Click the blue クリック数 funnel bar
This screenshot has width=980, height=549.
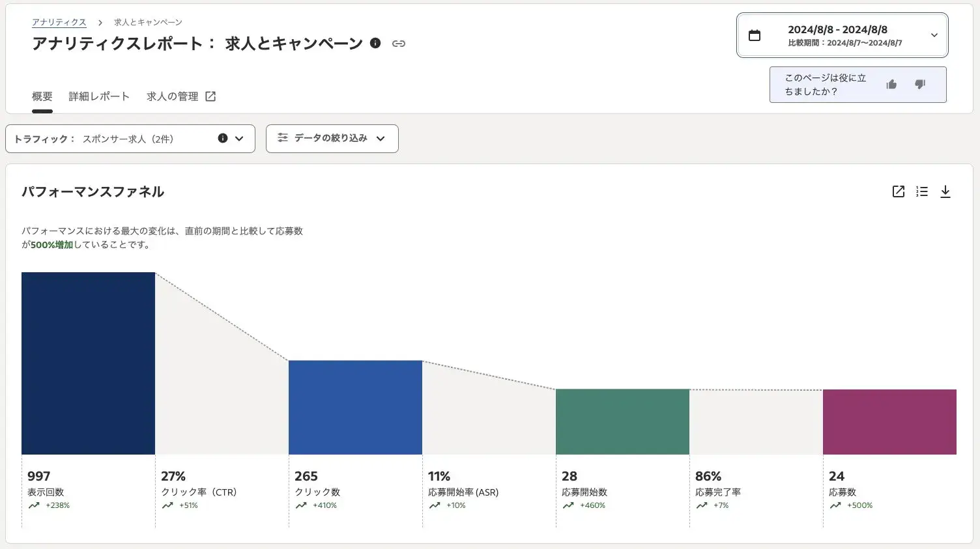coord(355,407)
